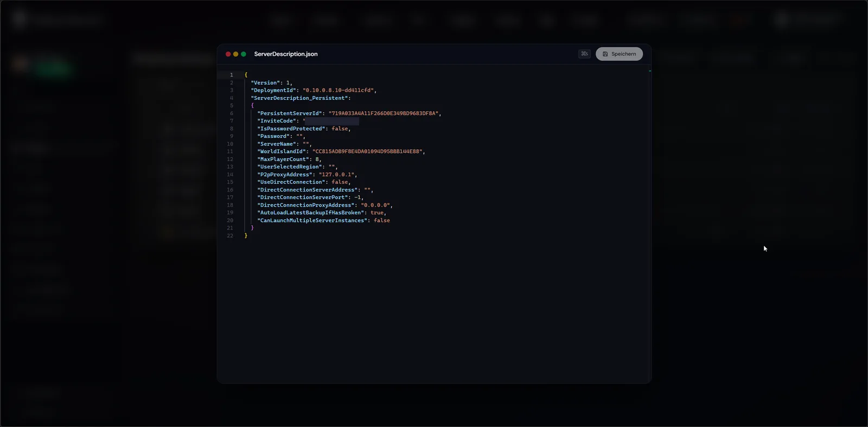Screen dimensions: 868x427
Task: Click the MaxPlayerCount value 8
Action: click(317, 159)
